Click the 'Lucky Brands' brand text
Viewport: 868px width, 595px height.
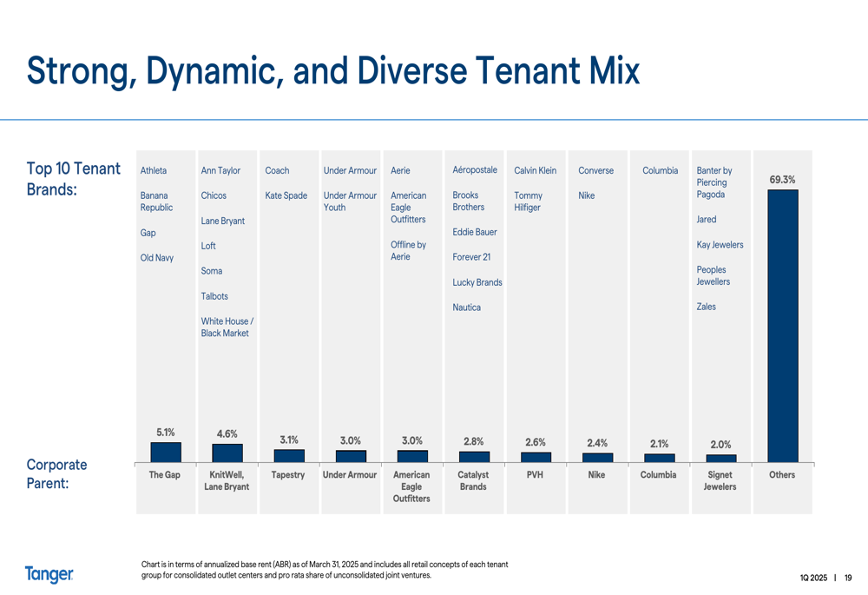coord(477,282)
